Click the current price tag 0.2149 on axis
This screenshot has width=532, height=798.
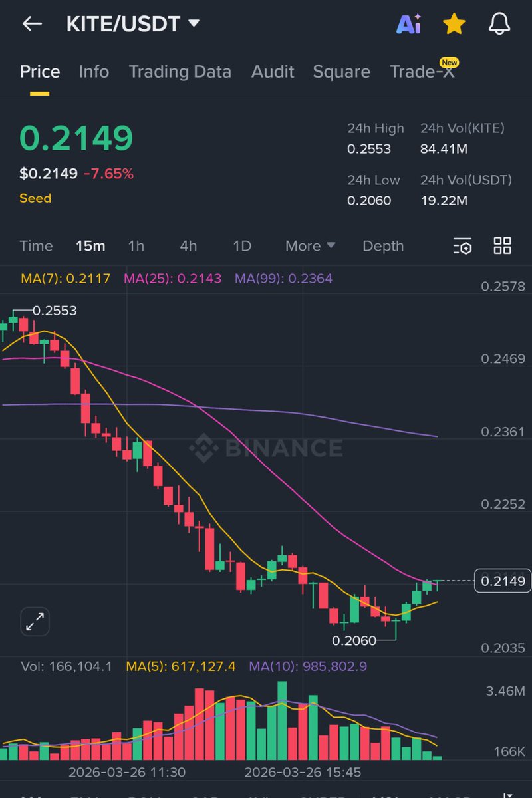tap(503, 581)
